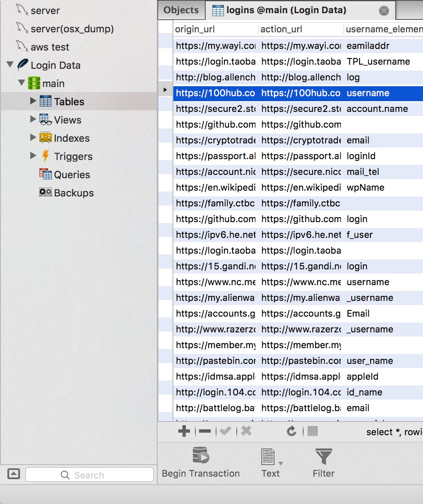Select the https://family.ctbc origin_url cell
Image resolution: width=423 pixels, height=504 pixels.
tap(215, 203)
